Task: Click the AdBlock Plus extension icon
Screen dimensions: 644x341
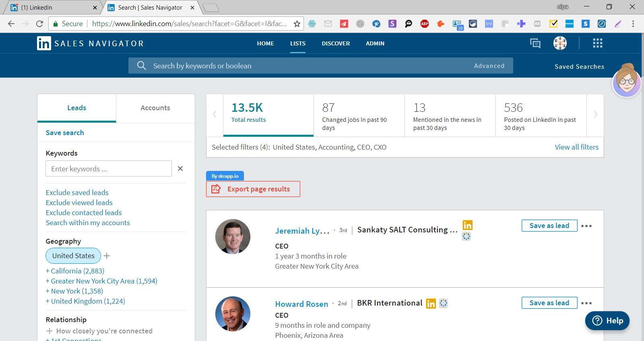Action: [425, 24]
